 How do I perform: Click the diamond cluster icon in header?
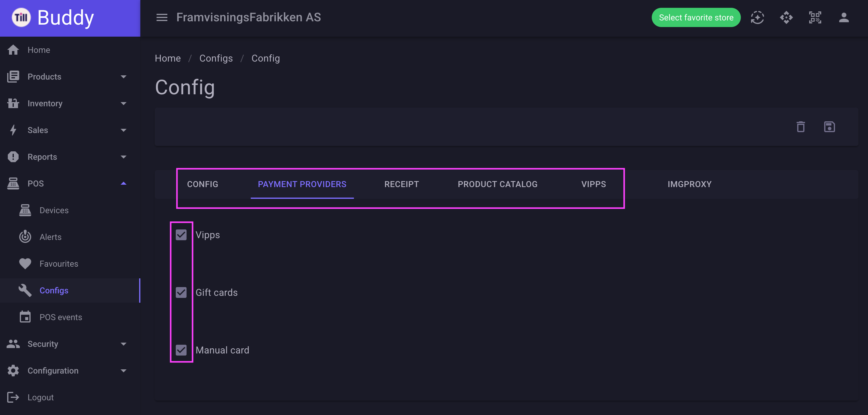tap(786, 17)
